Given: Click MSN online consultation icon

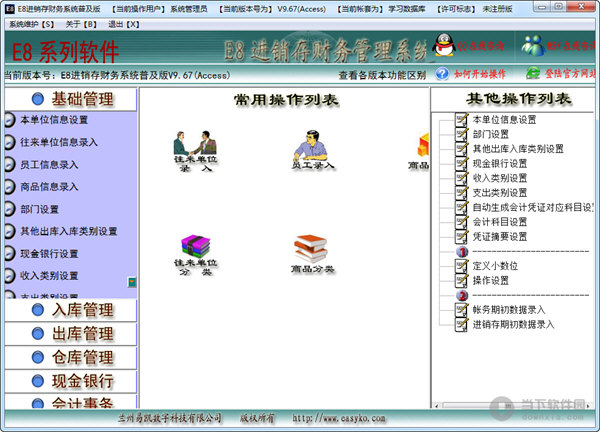Looking at the screenshot, I should click(533, 45).
